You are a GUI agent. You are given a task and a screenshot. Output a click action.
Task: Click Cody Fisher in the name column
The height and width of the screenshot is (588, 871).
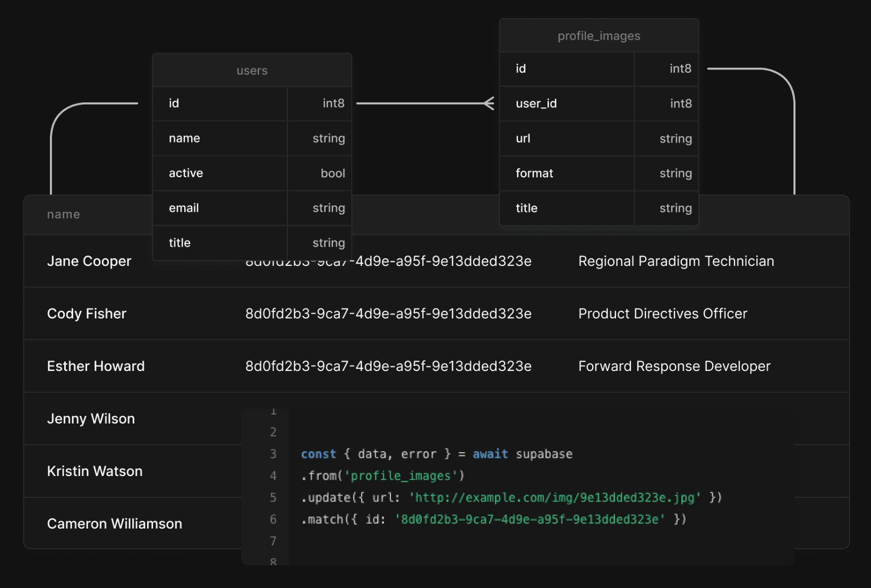[87, 314]
